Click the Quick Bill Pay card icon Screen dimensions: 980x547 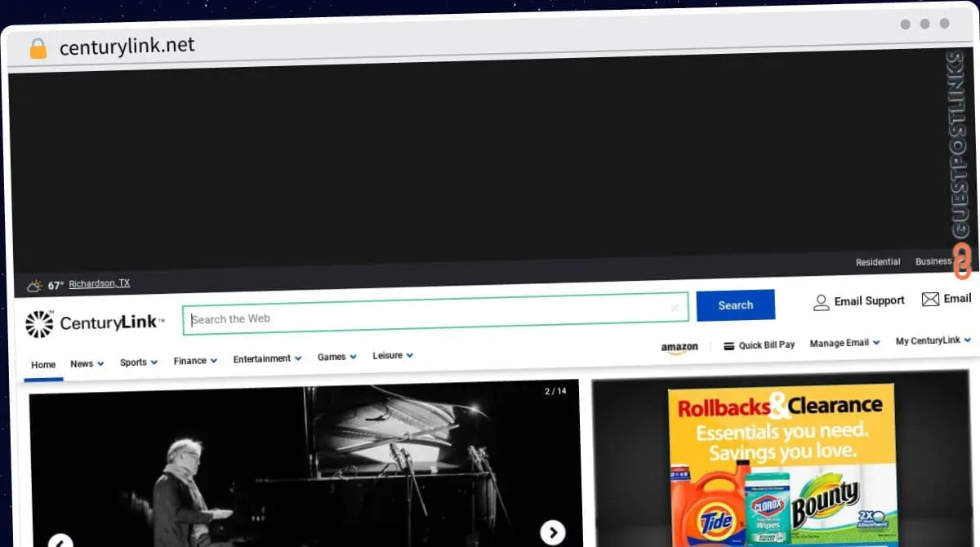729,345
